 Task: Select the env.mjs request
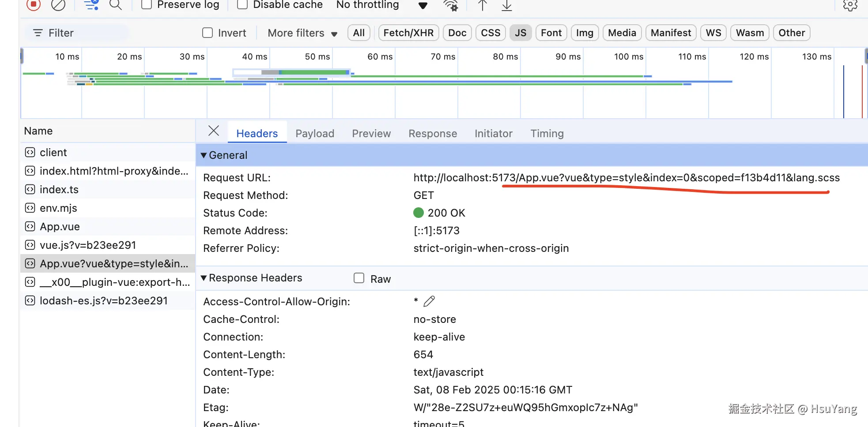pos(107,208)
